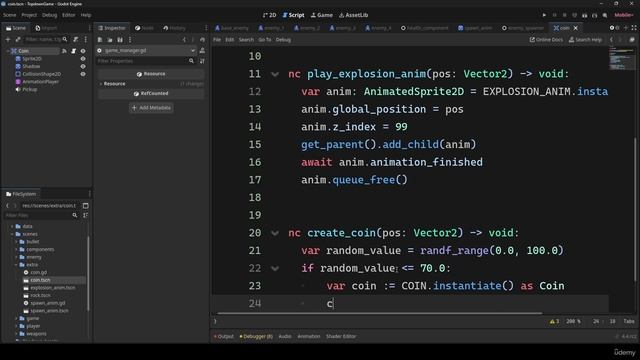Switch to the 2D workspace
640x360 pixels.
pos(269,15)
